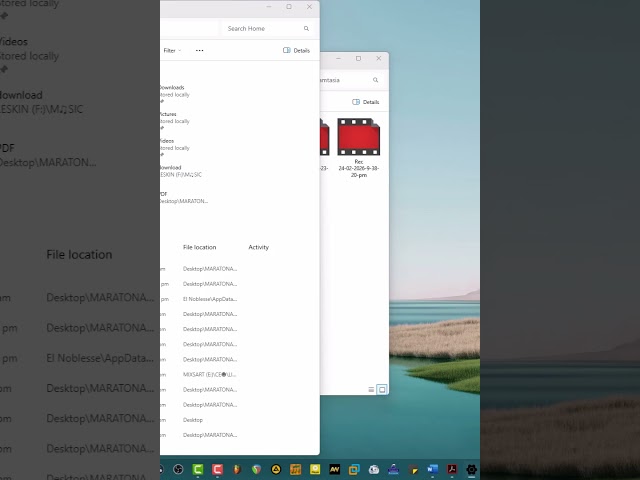
Task: Click the search magnifier in Home window
Action: 306,29
